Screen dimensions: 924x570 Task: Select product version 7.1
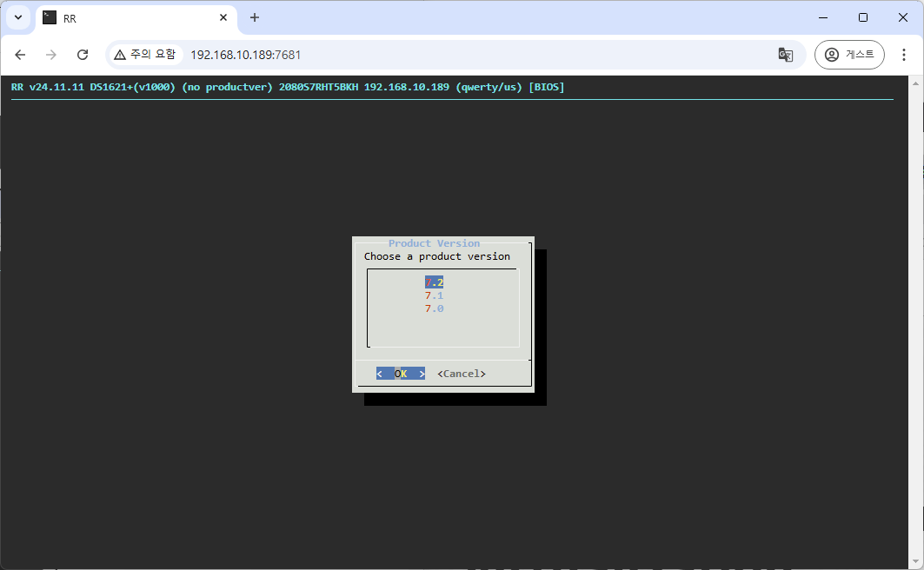435,295
